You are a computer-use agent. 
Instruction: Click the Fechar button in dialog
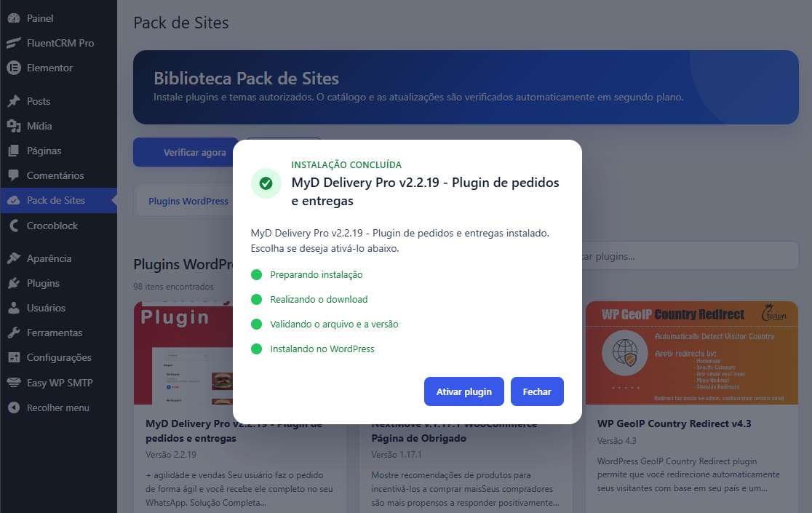(x=537, y=391)
